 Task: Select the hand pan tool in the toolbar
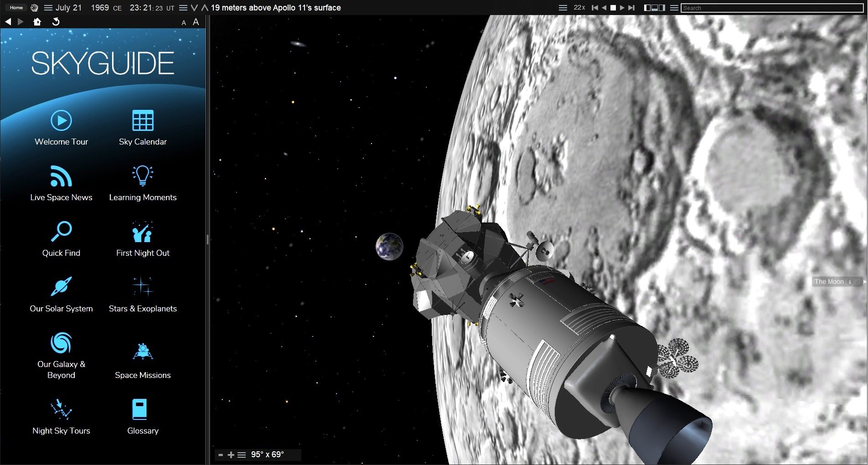tap(34, 7)
